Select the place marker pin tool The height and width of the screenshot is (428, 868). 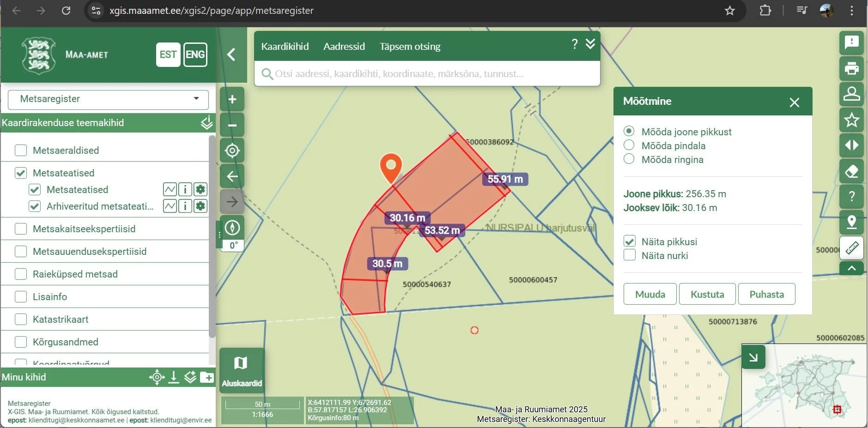851,222
